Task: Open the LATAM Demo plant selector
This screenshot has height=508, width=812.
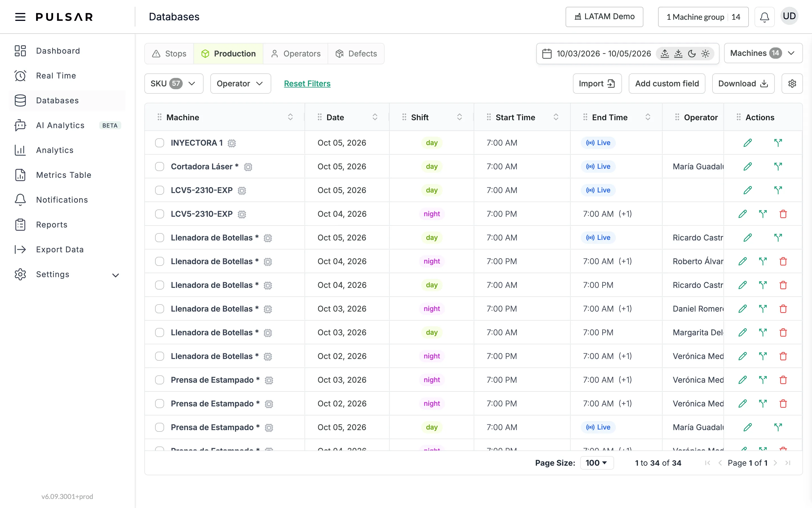Action: [604, 17]
